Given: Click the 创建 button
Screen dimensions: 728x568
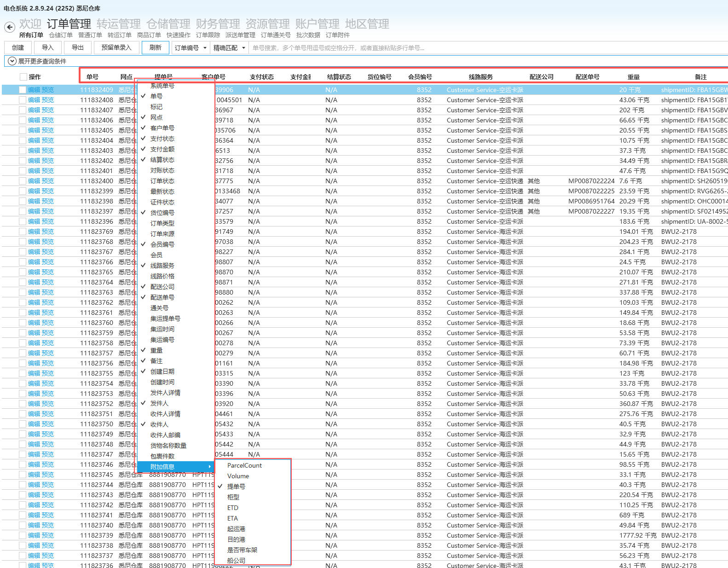Looking at the screenshot, I should click(x=18, y=47).
